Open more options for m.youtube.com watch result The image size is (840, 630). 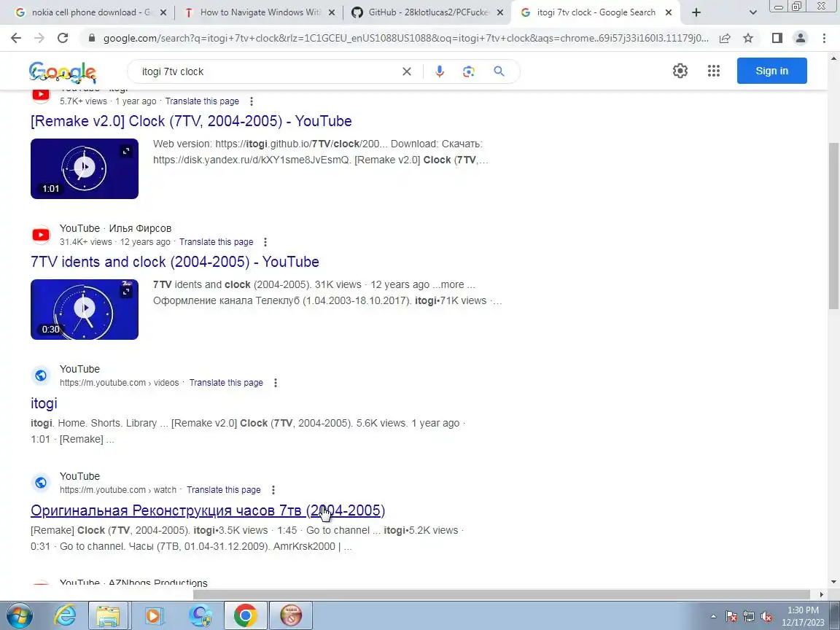(x=273, y=490)
